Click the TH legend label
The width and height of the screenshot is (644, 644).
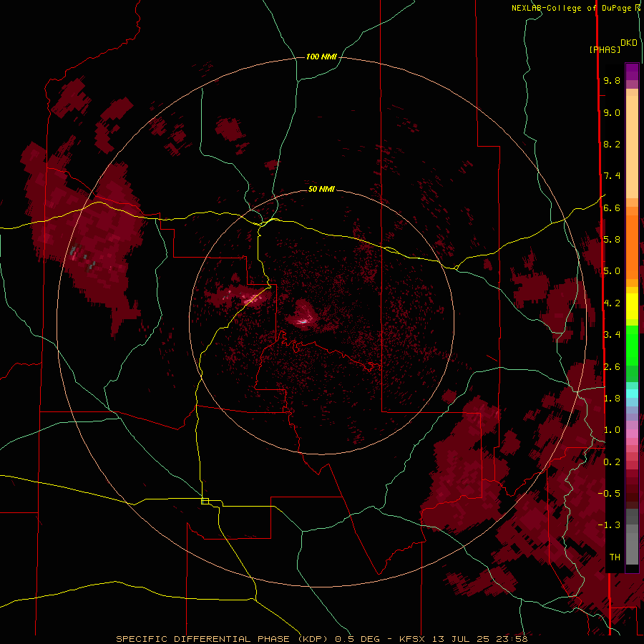615,557
